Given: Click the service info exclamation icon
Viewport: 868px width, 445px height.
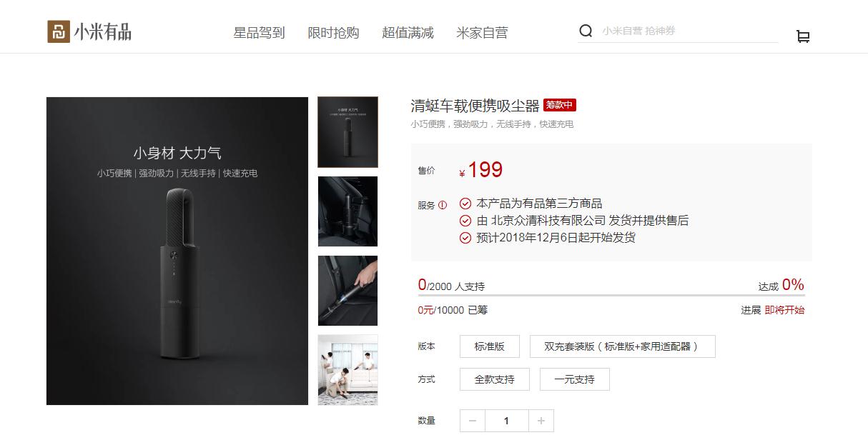Looking at the screenshot, I should click(x=443, y=205).
